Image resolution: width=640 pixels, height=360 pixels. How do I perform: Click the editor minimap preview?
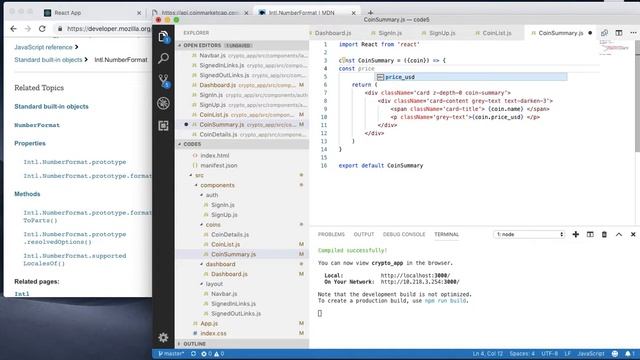click(x=616, y=47)
